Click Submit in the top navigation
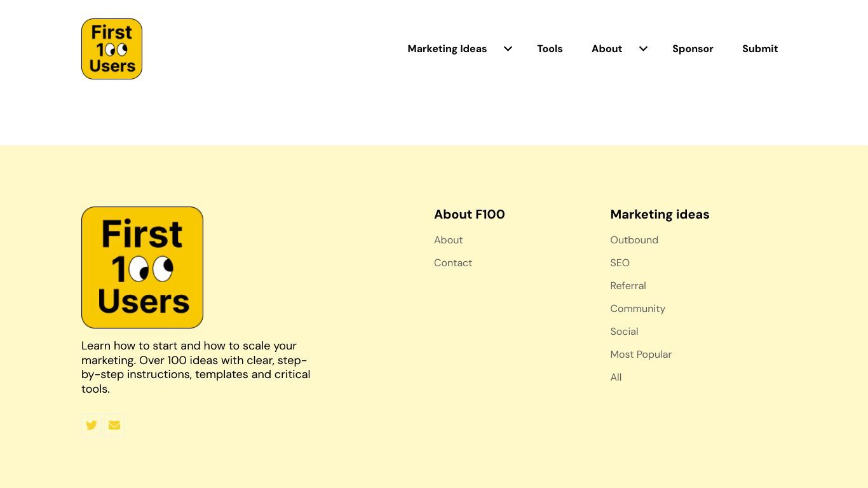The image size is (868, 488). coord(760,49)
